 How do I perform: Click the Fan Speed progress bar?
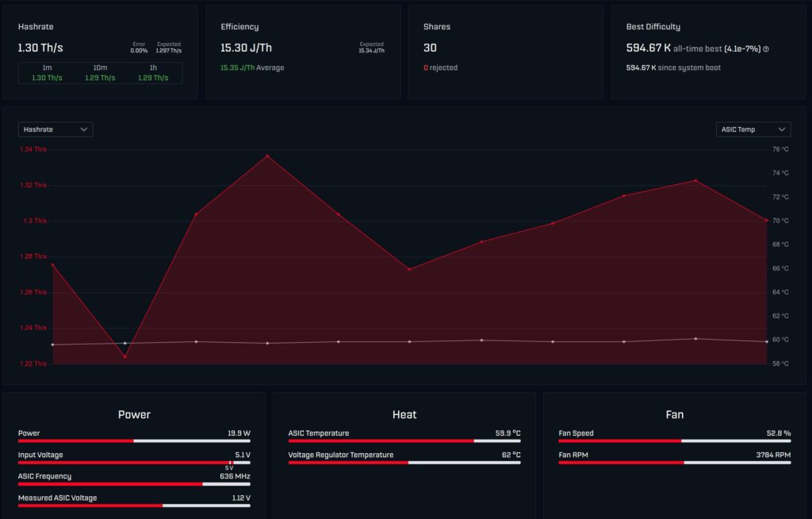tap(674, 441)
